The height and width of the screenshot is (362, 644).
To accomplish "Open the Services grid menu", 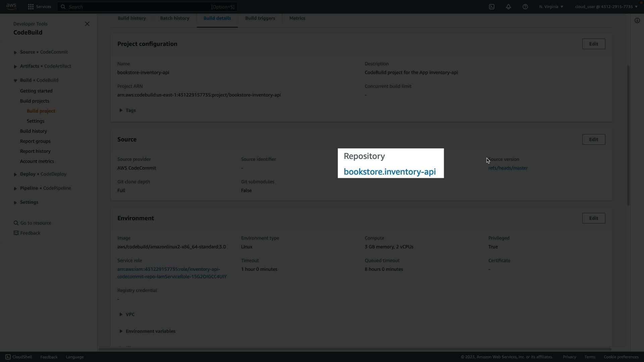I will click(39, 7).
